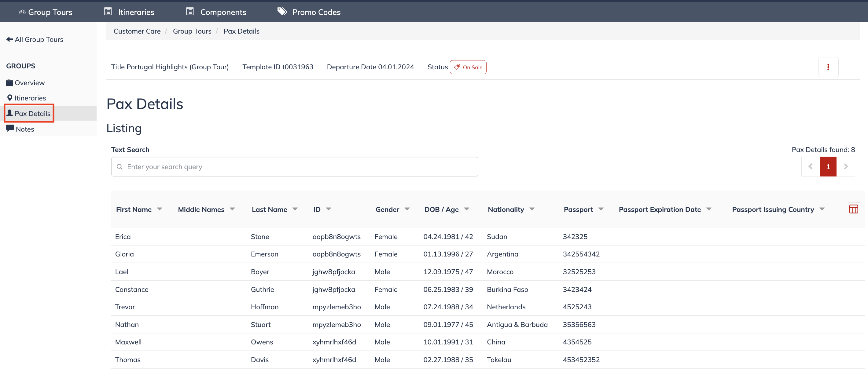The width and height of the screenshot is (868, 378).
Task: Click Group Tours breadcrumb link
Action: (x=192, y=31)
